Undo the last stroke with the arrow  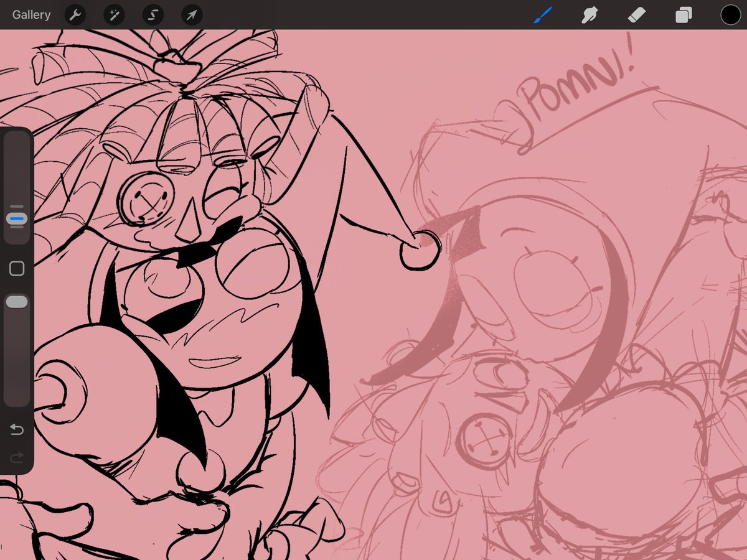[17, 429]
